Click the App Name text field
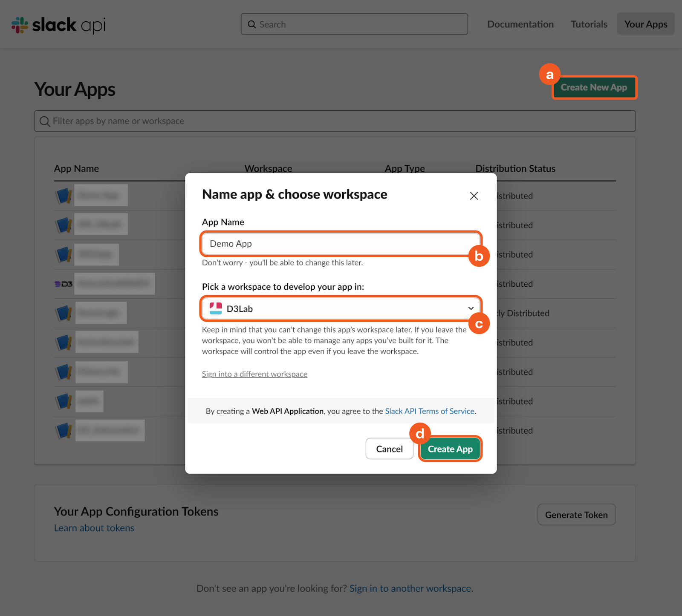 point(341,244)
